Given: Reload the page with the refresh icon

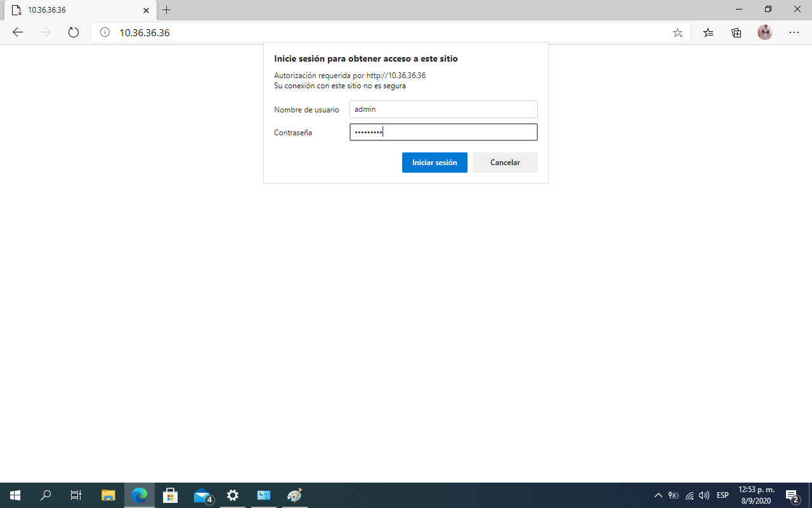Looking at the screenshot, I should point(73,32).
